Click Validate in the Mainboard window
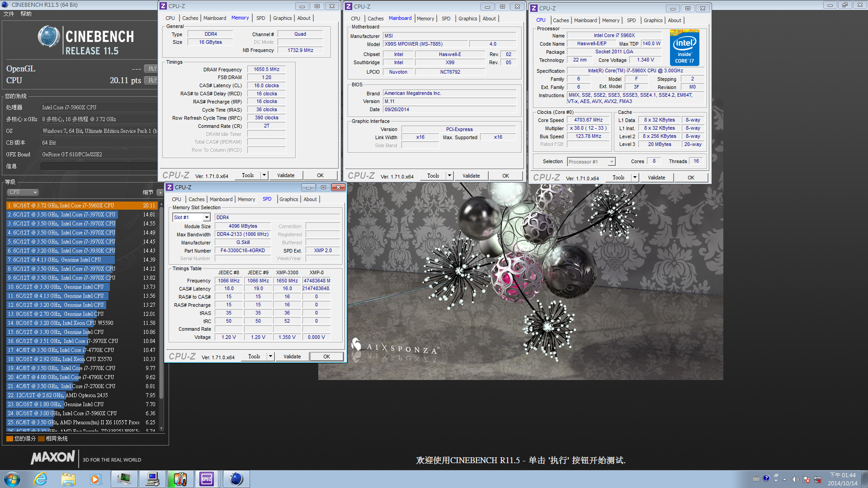The height and width of the screenshot is (488, 868). [471, 176]
